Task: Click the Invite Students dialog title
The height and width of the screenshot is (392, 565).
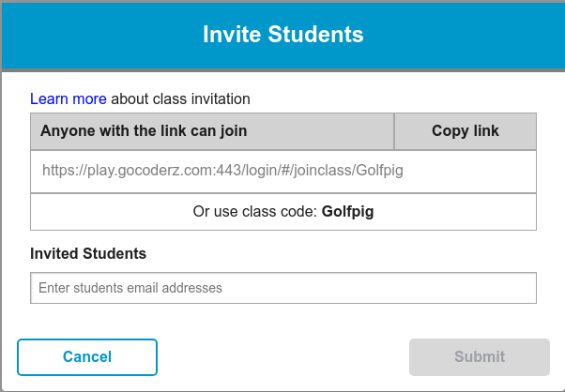Action: (x=282, y=36)
